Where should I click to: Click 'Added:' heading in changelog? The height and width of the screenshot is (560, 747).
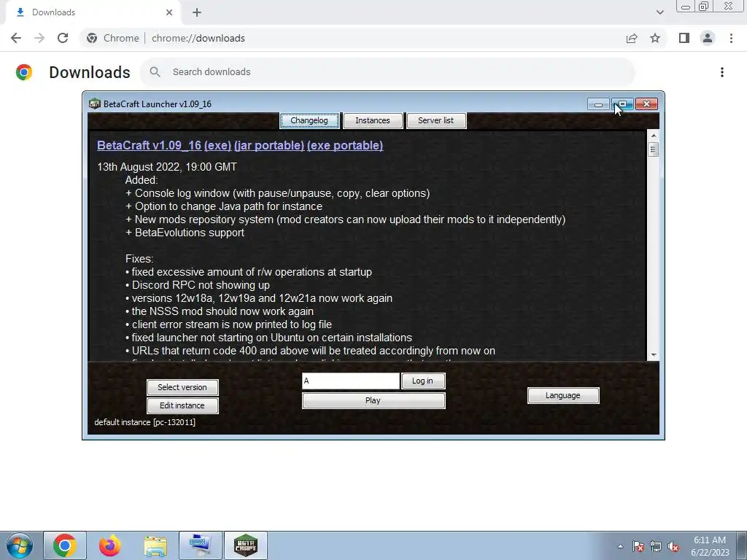point(142,181)
